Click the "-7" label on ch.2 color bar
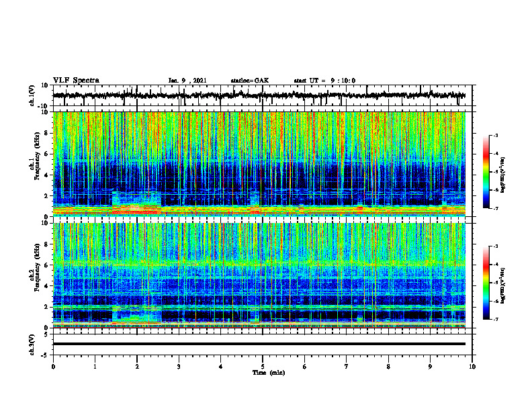532x411 pixels. 496,319
